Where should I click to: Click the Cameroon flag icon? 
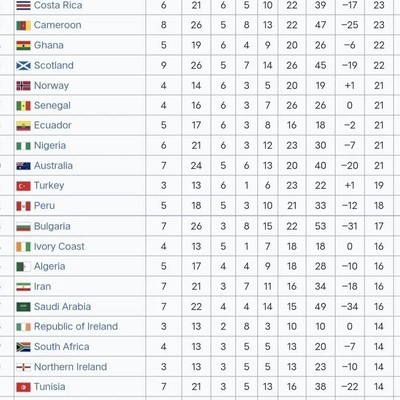point(23,25)
